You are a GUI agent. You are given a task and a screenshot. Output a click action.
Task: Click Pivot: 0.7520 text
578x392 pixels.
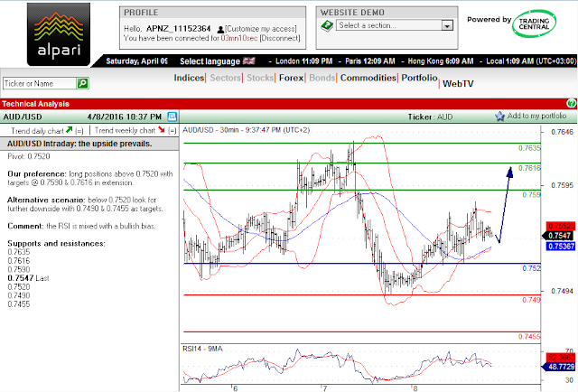click(29, 156)
